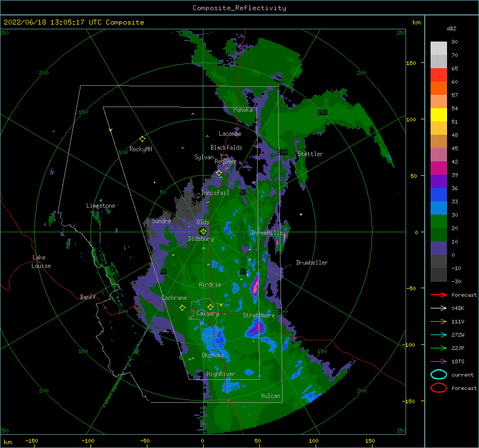Click the Innisfail city label
This screenshot has height=448, width=479.
(215, 193)
